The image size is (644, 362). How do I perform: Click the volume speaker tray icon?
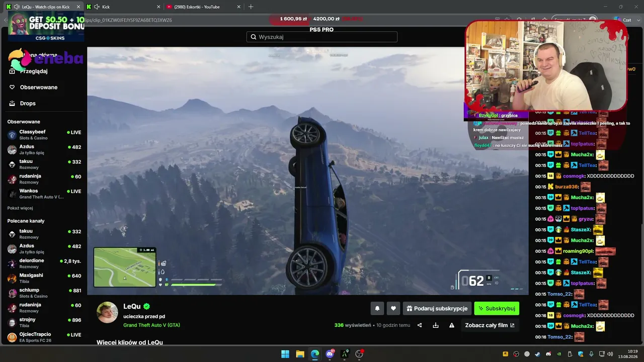coord(610,354)
